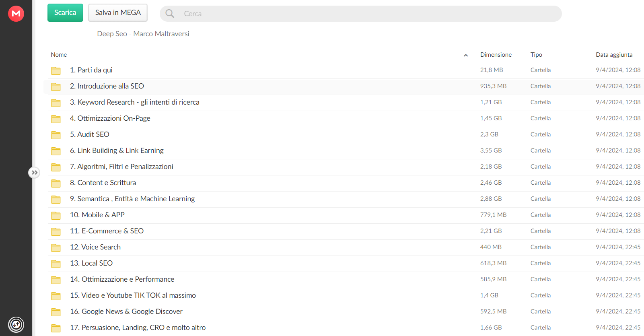Sort files by the Nome column

pos(59,55)
